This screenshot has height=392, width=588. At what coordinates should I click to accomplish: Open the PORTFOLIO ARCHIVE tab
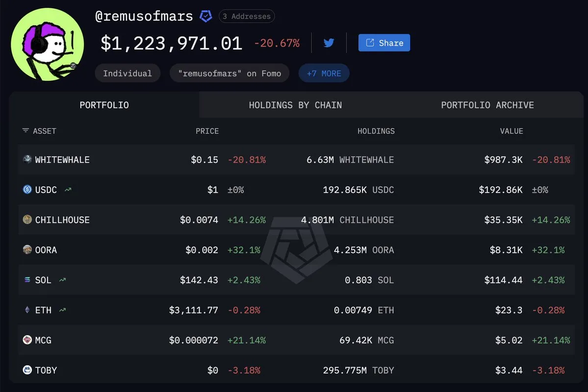point(487,105)
